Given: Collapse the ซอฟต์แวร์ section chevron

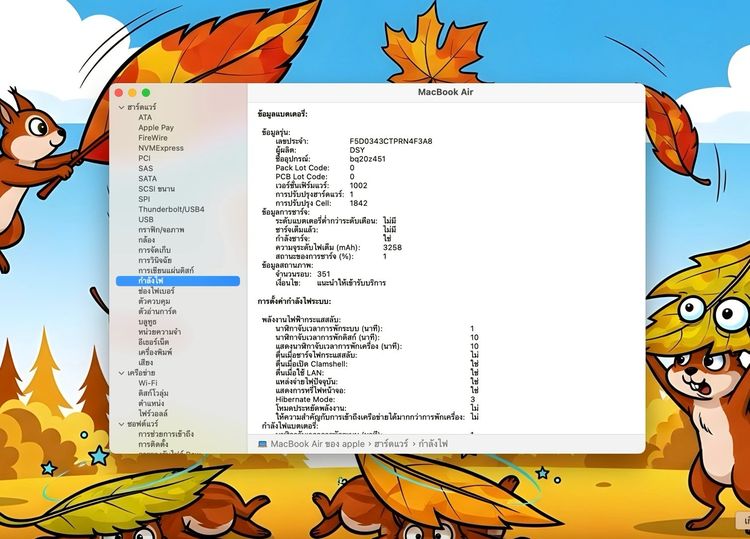Looking at the screenshot, I should coord(121,424).
